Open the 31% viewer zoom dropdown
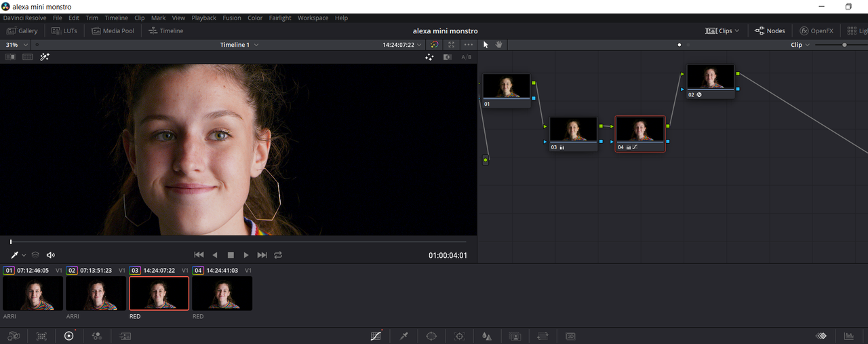The height and width of the screenshot is (344, 868). coord(17,45)
